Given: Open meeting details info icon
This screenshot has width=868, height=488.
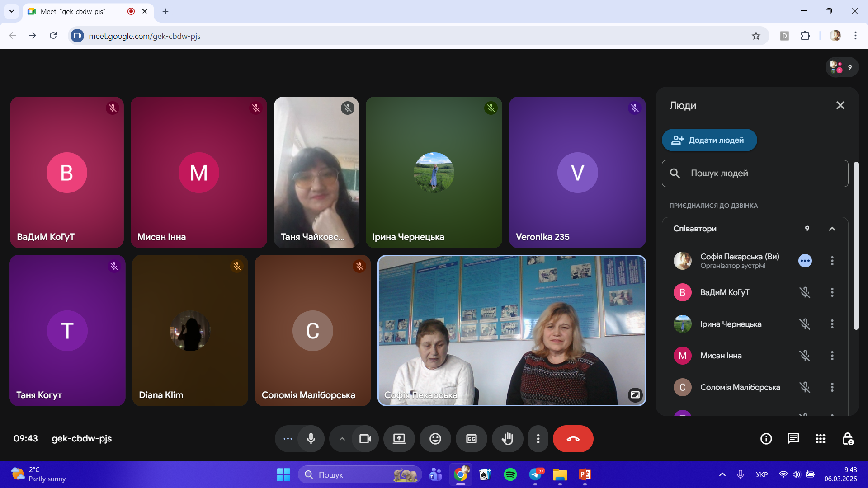Looking at the screenshot, I should [766, 438].
